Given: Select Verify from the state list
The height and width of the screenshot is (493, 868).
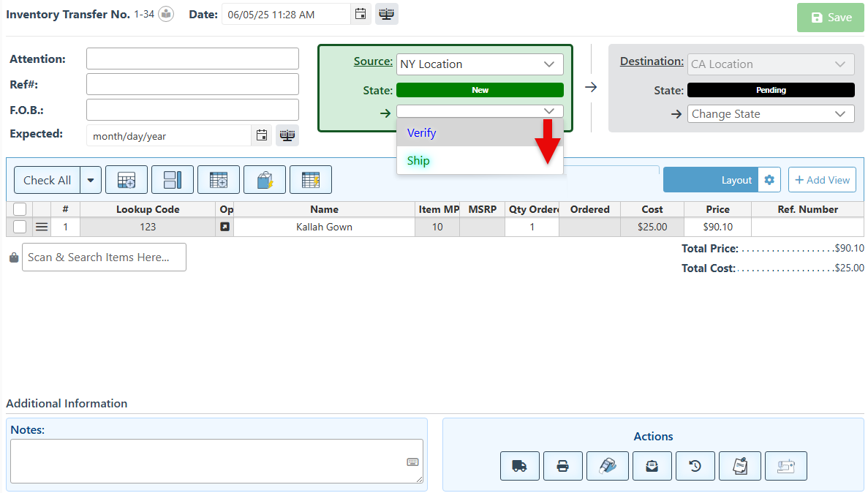Looking at the screenshot, I should (422, 133).
